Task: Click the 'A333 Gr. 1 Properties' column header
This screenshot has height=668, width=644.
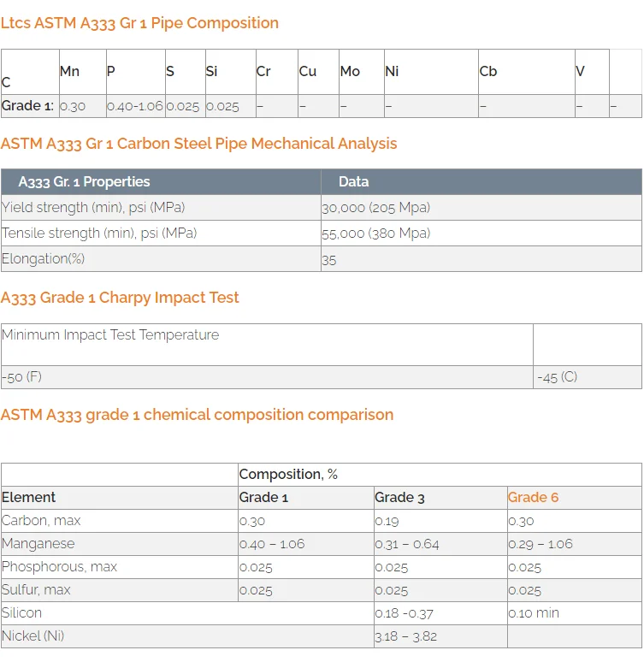Action: pos(84,181)
